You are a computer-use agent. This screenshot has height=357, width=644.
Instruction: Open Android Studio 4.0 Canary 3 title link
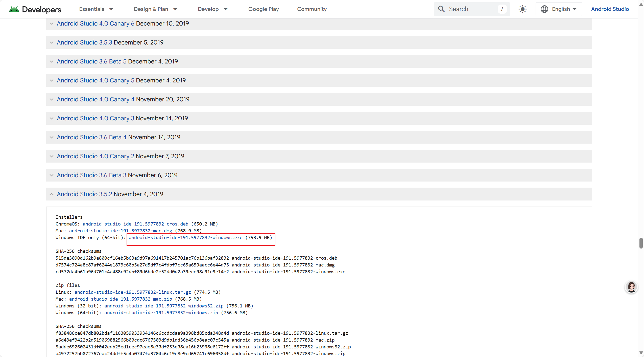click(96, 118)
